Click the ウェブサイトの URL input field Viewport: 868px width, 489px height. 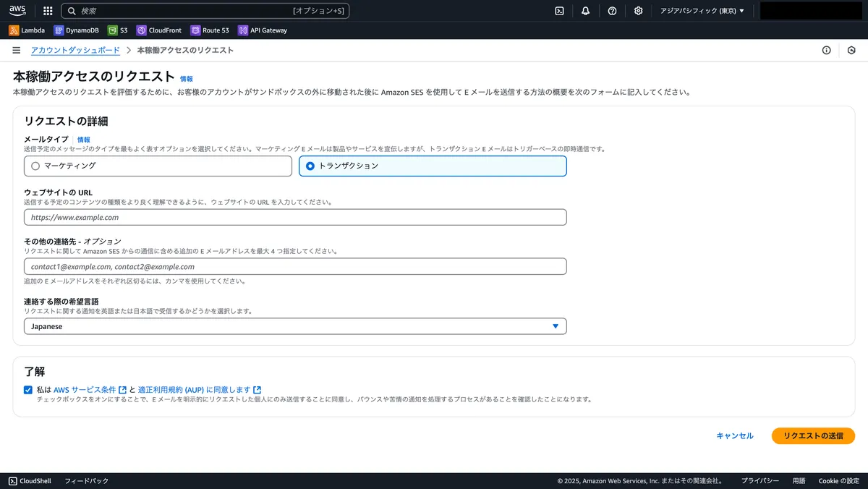[295, 217]
